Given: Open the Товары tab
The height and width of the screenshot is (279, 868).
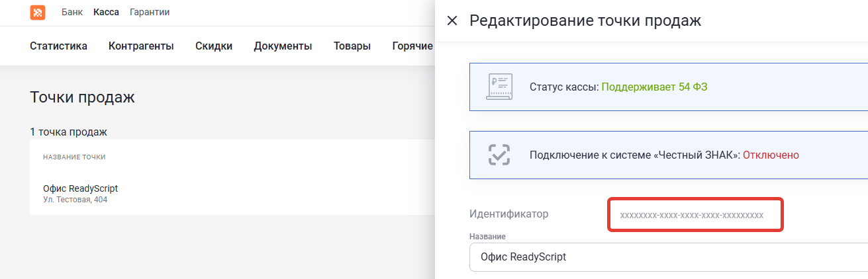Looking at the screenshot, I should pyautogui.click(x=352, y=46).
